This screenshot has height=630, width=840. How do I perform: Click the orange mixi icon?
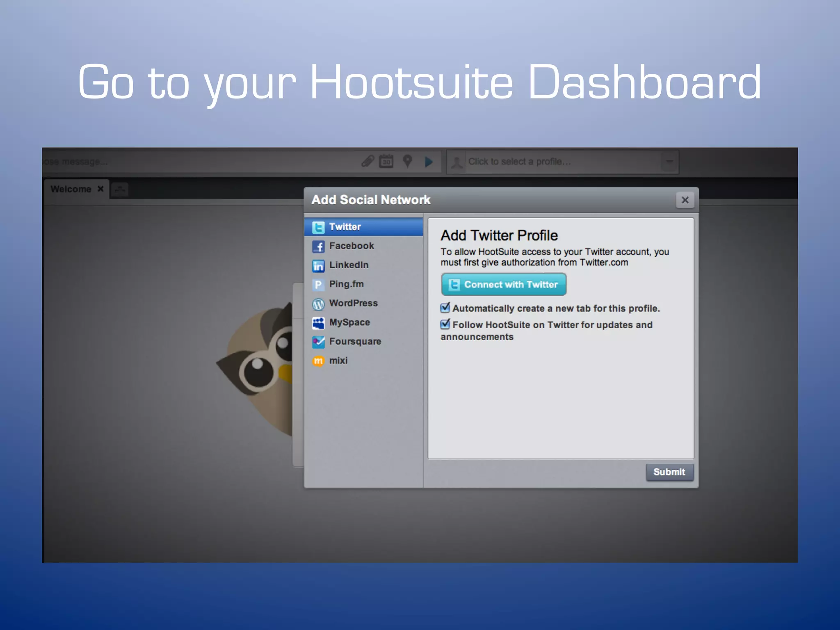click(x=318, y=361)
